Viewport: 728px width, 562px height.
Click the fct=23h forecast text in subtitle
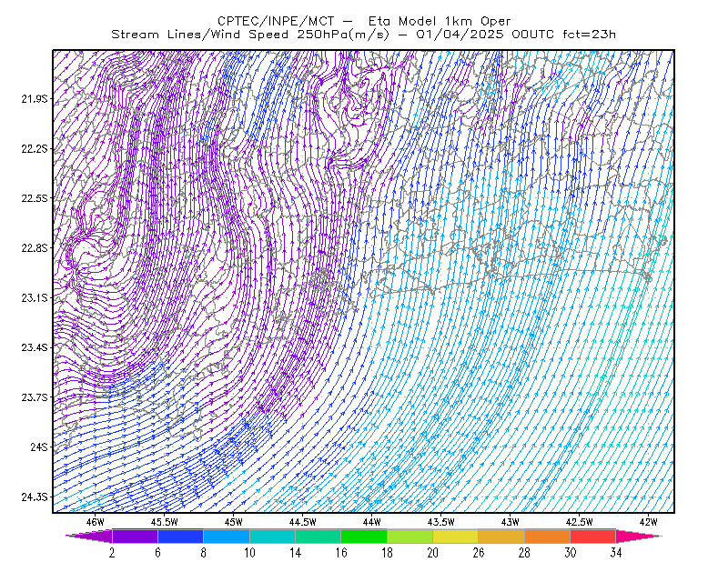coord(589,35)
